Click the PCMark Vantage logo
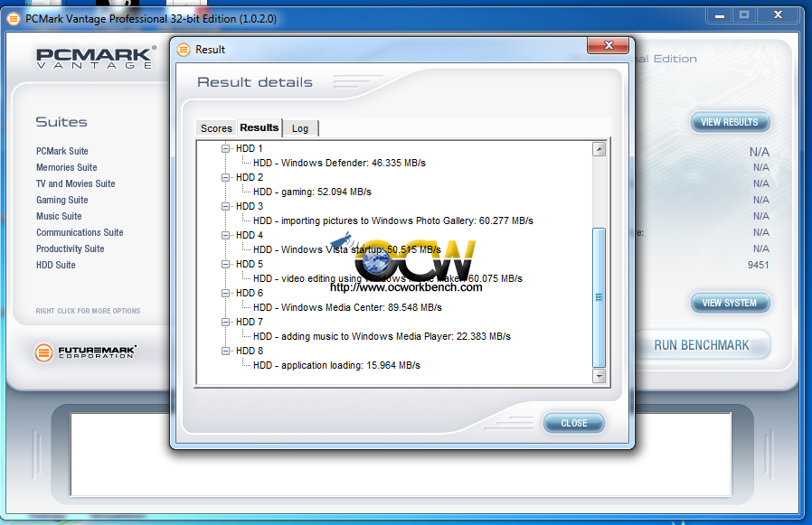812x525 pixels. pos(97,57)
